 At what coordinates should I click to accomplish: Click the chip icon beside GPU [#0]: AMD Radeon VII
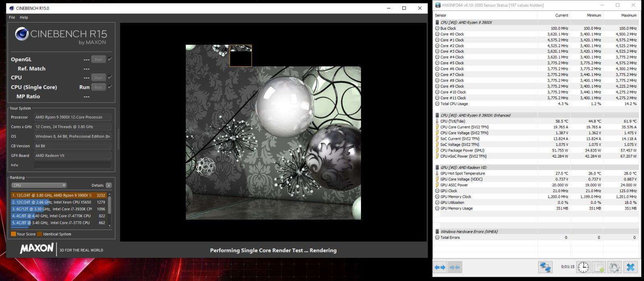tap(437, 168)
